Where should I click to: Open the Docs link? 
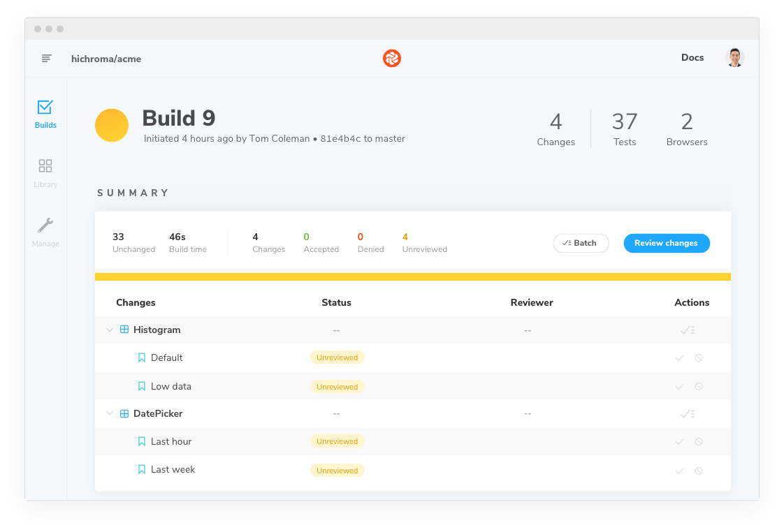(692, 57)
